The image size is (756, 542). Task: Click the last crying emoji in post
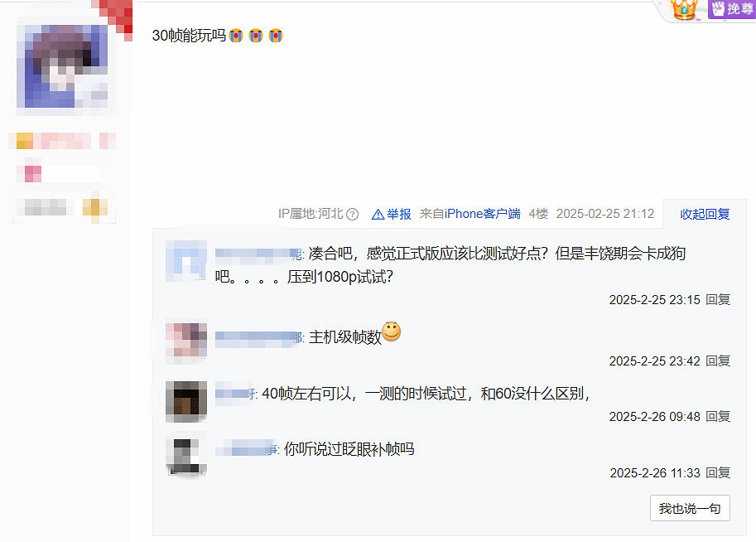pyautogui.click(x=275, y=36)
